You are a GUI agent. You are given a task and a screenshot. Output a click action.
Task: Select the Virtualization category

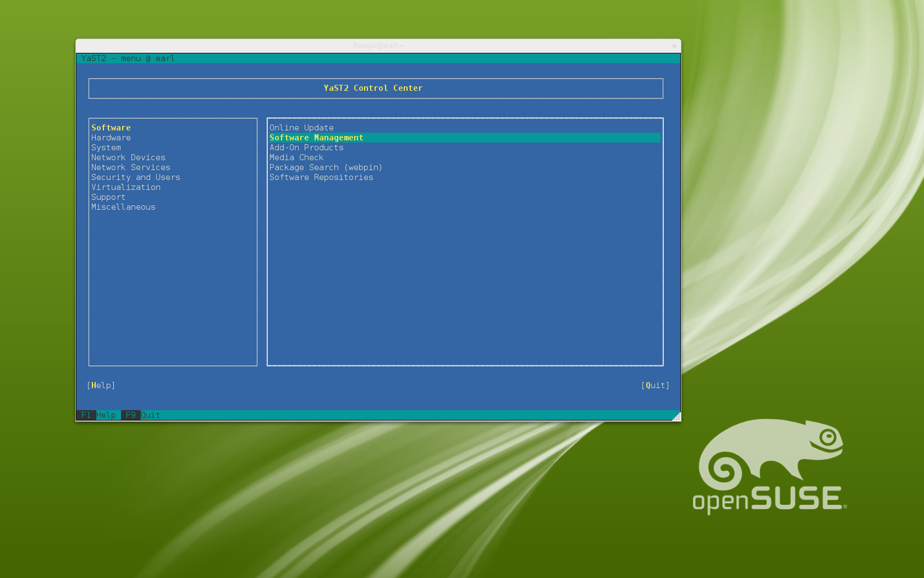click(x=126, y=187)
